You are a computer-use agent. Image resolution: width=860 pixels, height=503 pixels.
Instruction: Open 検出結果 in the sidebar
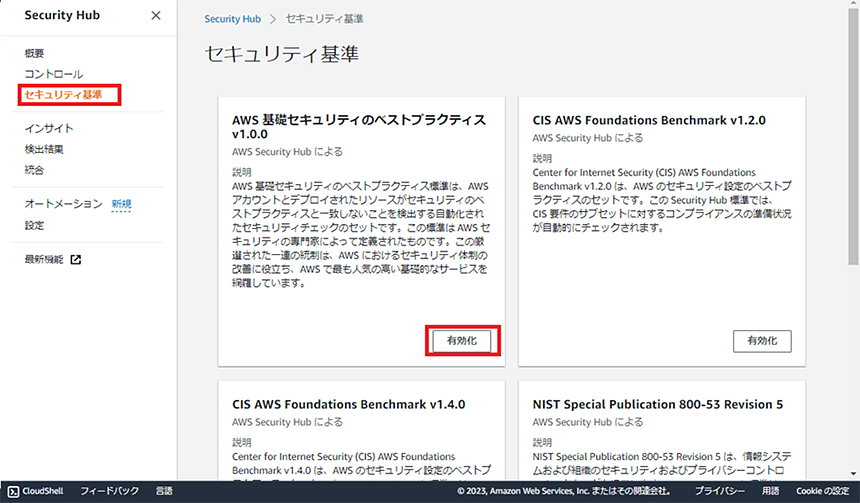tap(44, 149)
